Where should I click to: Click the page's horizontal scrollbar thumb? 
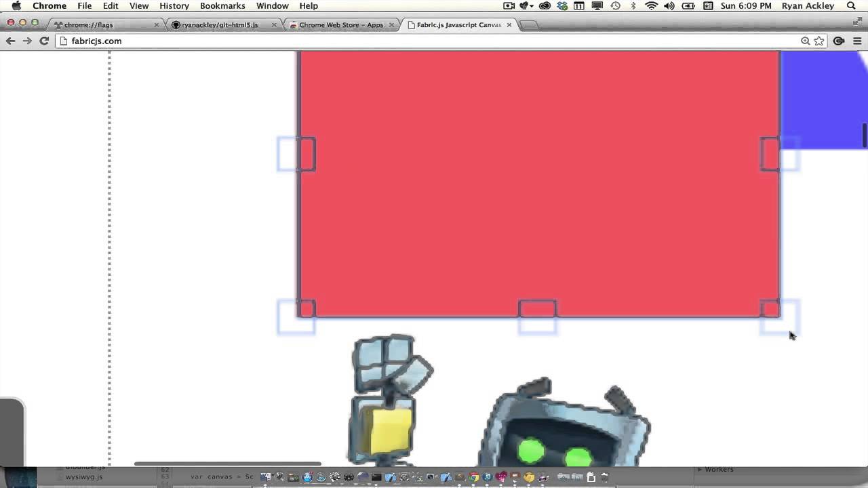[x=228, y=464]
